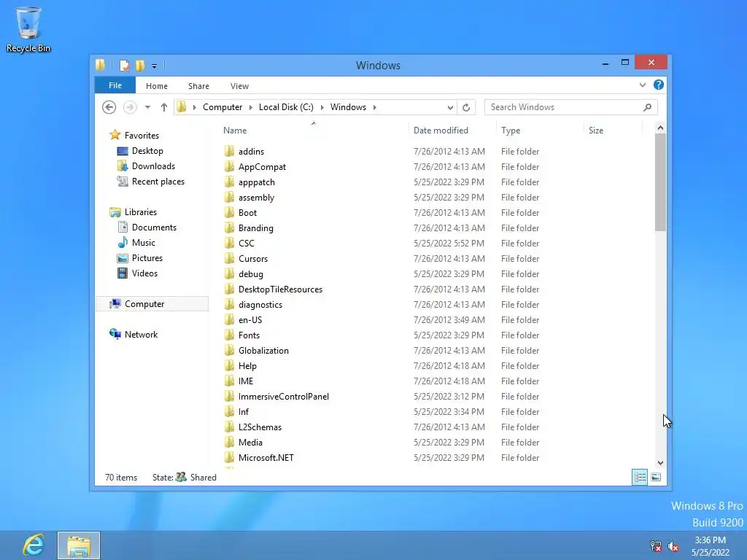The width and height of the screenshot is (747, 560).
Task: Expand the arrow after Windows breadcrumb
Action: pos(375,107)
